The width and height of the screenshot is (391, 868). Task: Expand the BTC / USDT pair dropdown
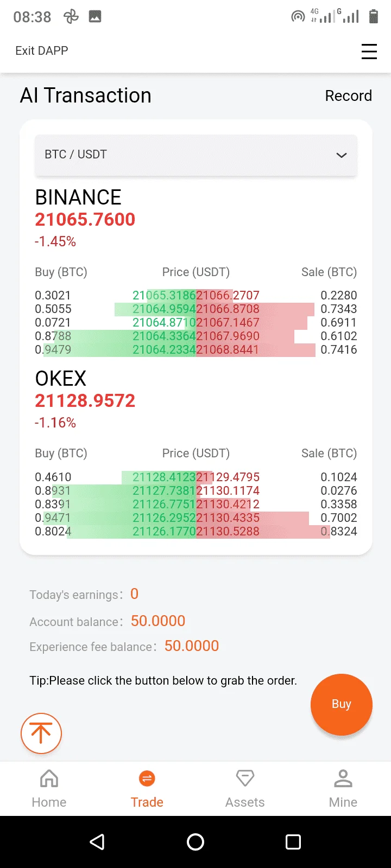(196, 155)
